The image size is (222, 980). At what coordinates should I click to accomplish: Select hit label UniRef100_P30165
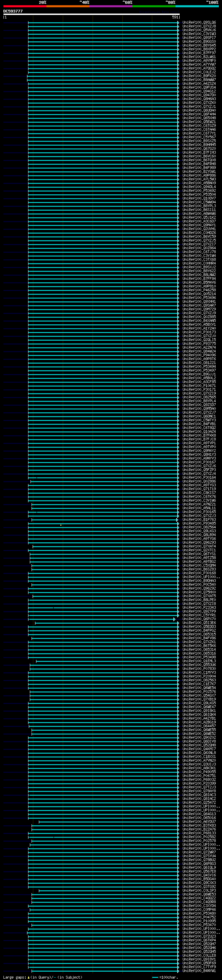click(199, 512)
